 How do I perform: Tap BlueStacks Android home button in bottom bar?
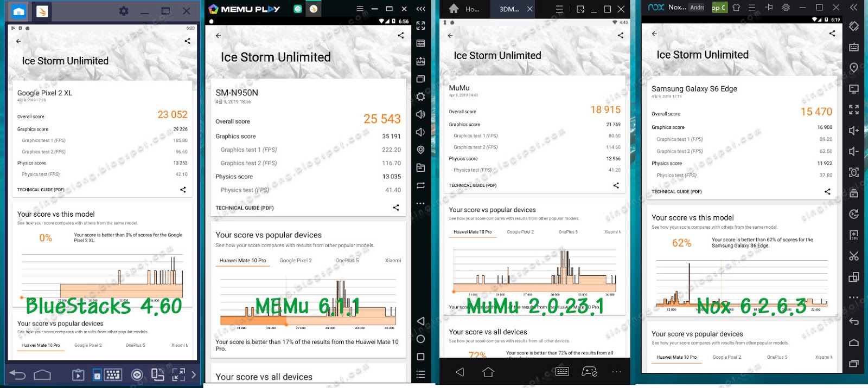click(x=42, y=374)
